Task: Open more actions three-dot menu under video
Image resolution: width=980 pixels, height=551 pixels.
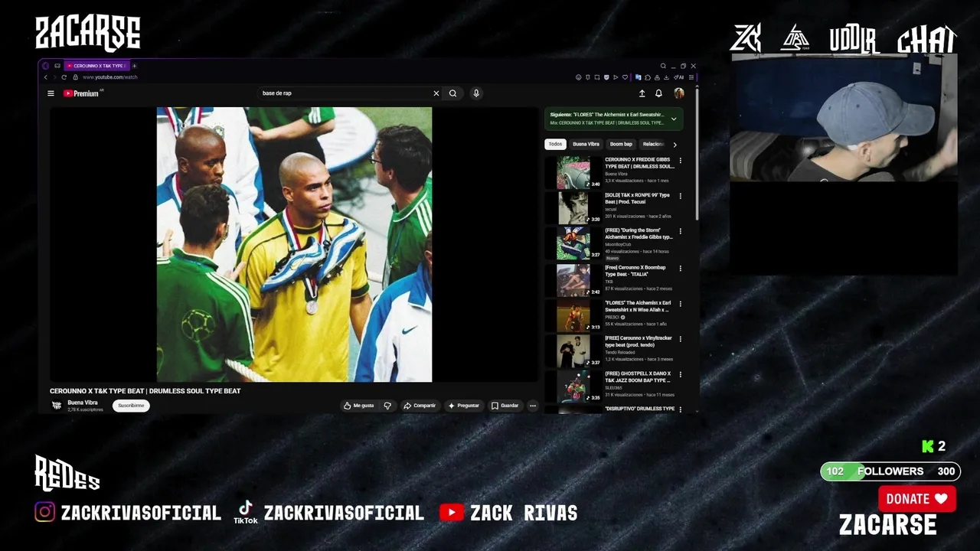Action: pos(533,406)
